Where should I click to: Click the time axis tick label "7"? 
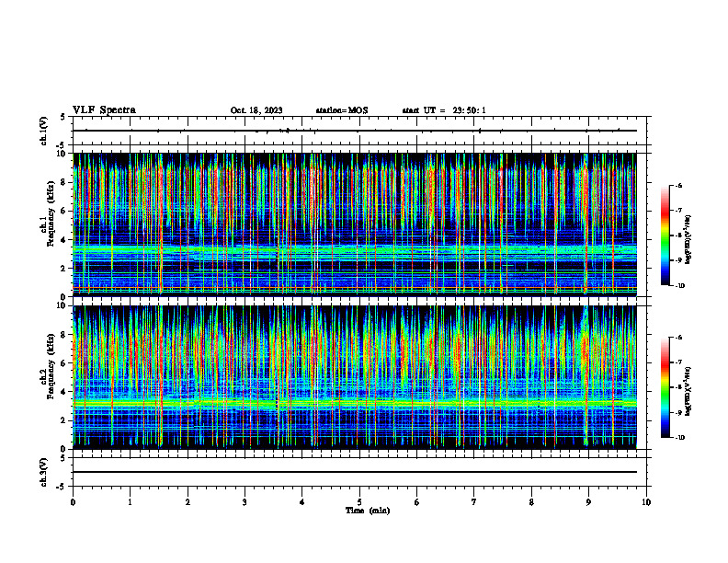click(x=474, y=502)
